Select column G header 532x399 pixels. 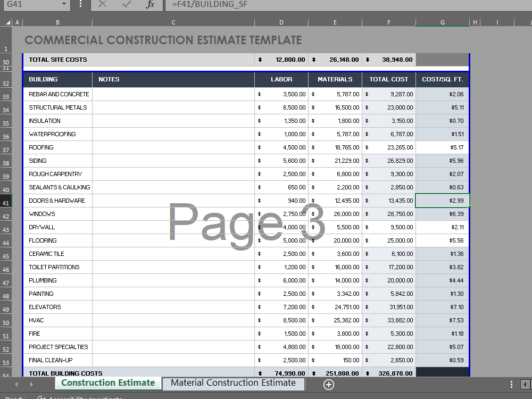pos(442,22)
